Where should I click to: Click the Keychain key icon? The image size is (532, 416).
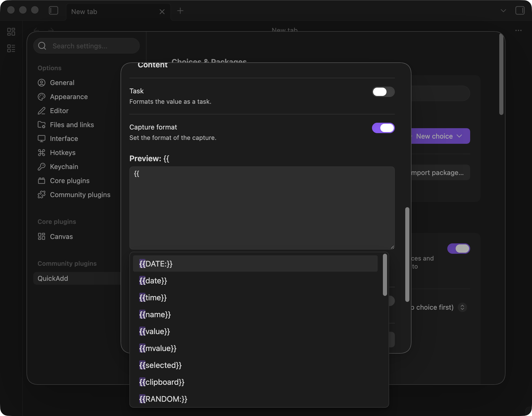(x=42, y=167)
